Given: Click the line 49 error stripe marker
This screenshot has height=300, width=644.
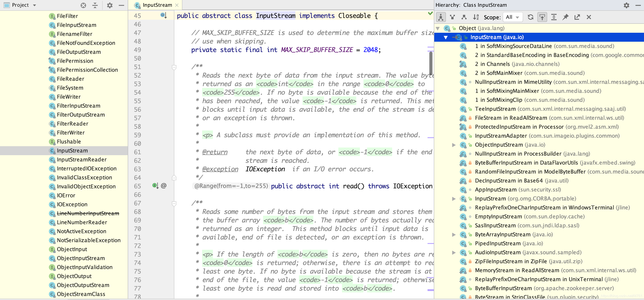Looking at the screenshot, I should click(x=430, y=47).
